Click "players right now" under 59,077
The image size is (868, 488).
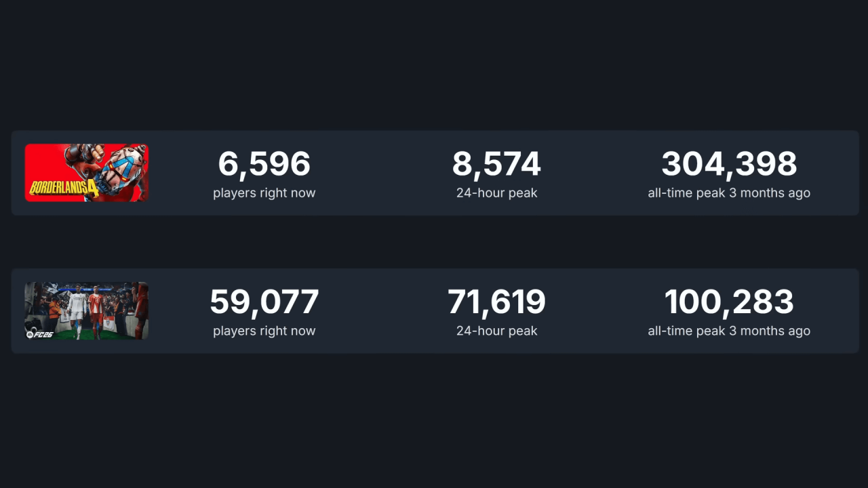tap(264, 331)
